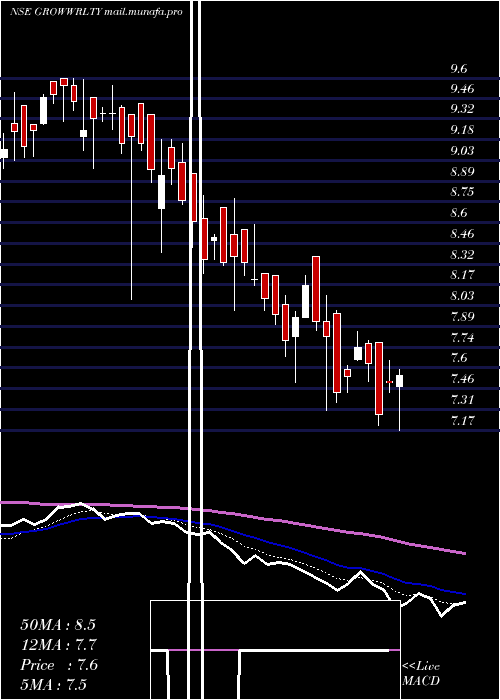
Task: Click the 8.46 price axis label
Action: (462, 234)
